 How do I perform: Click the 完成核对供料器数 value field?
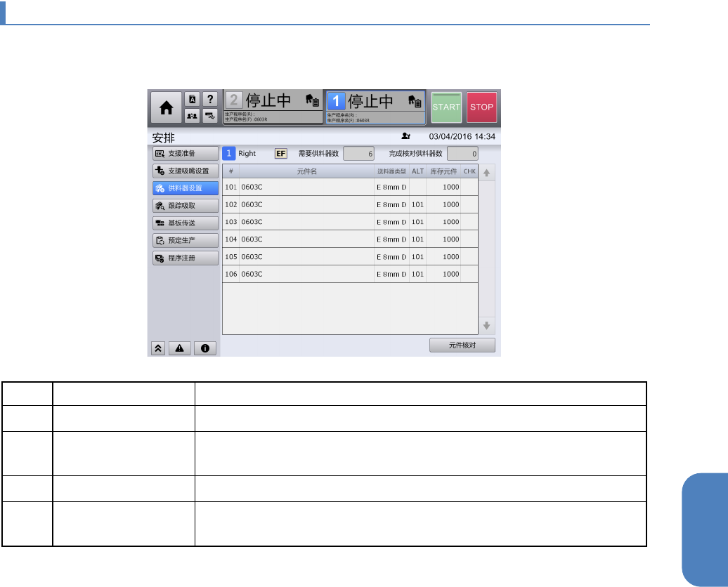pos(462,154)
